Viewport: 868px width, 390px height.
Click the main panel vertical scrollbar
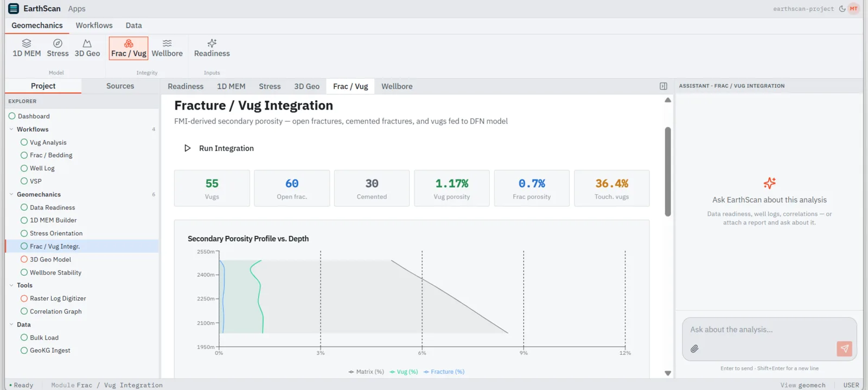click(668, 171)
